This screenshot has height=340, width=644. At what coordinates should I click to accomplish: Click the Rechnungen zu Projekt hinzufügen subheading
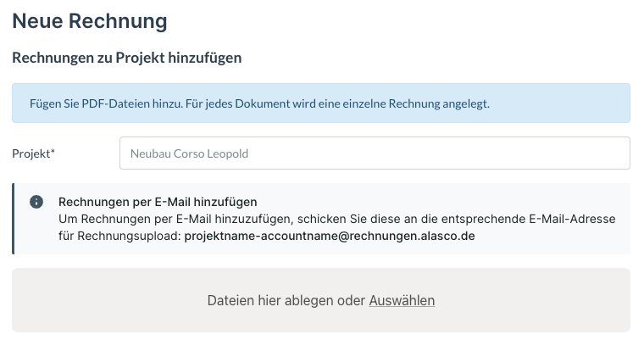pos(127,58)
